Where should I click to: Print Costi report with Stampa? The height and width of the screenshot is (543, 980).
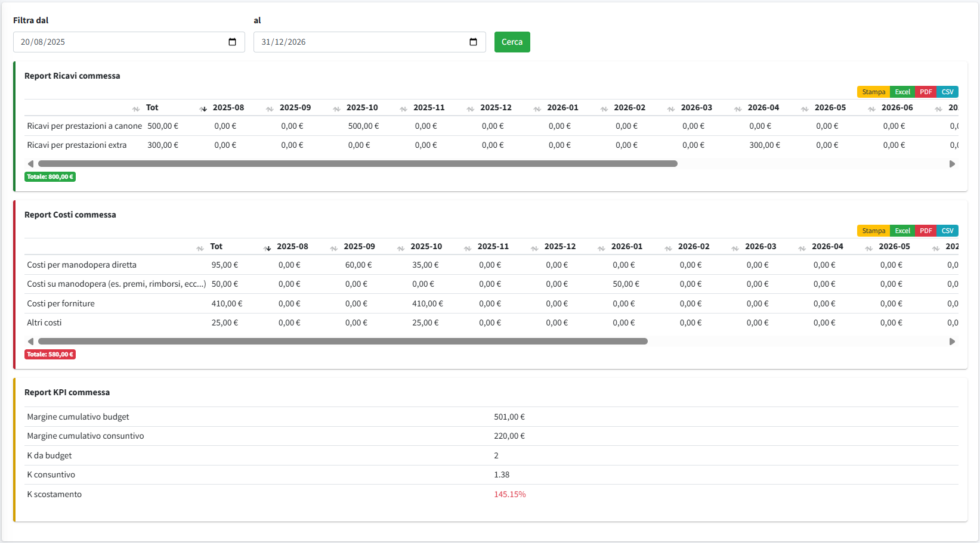point(873,231)
